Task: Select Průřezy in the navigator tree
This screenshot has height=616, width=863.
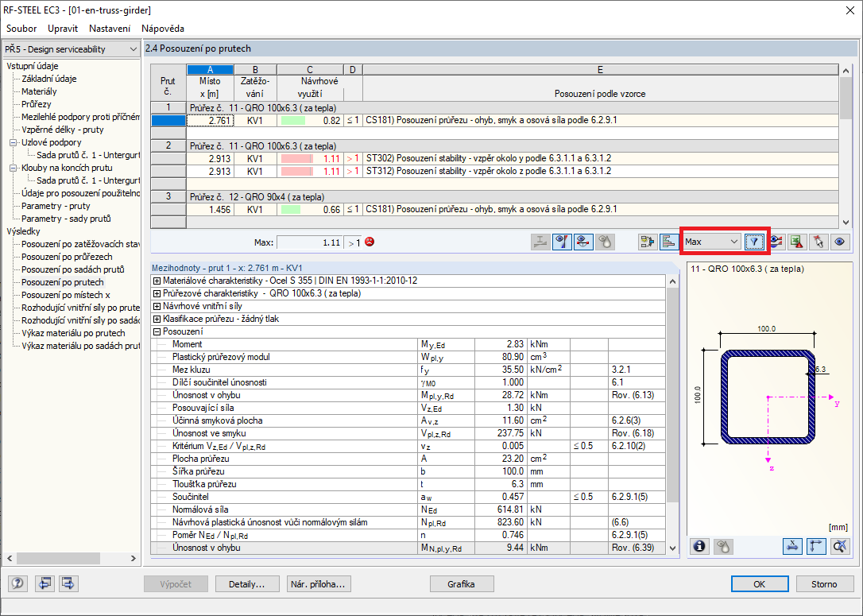Action: tap(37, 104)
